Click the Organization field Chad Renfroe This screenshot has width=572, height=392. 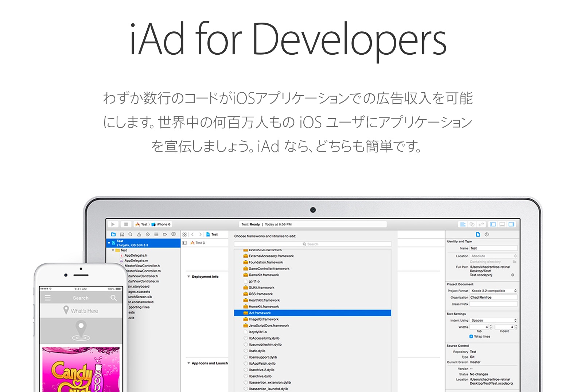pyautogui.click(x=493, y=298)
